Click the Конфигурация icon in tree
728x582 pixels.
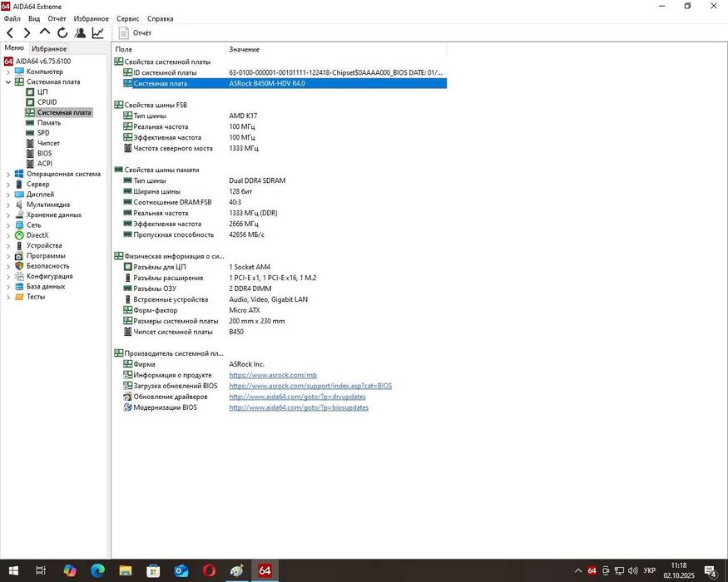pos(19,276)
